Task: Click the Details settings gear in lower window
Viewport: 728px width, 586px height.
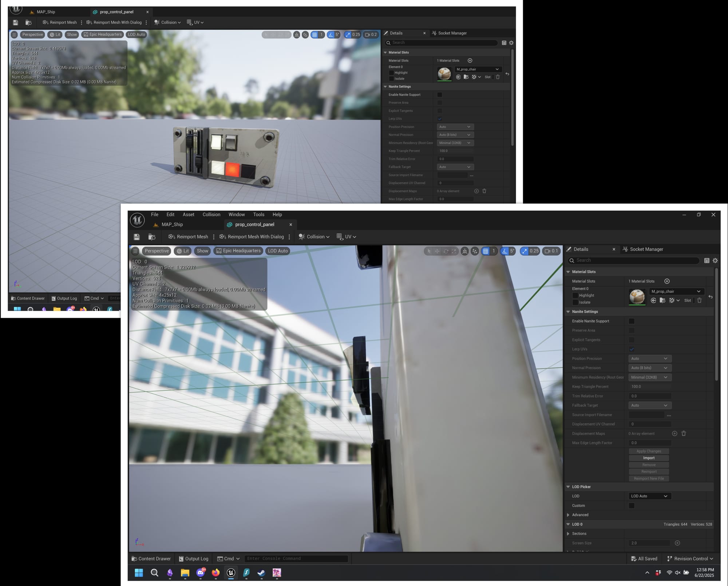Action: pyautogui.click(x=715, y=260)
